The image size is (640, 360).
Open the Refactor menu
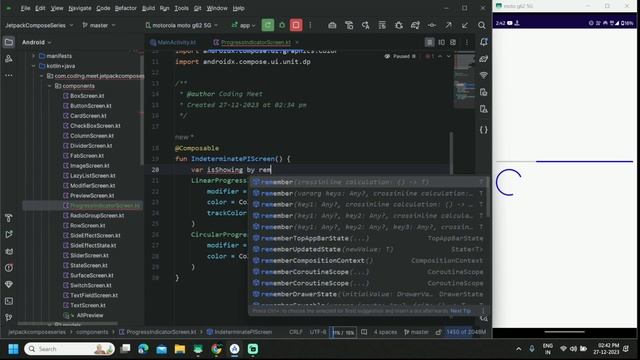click(125, 8)
